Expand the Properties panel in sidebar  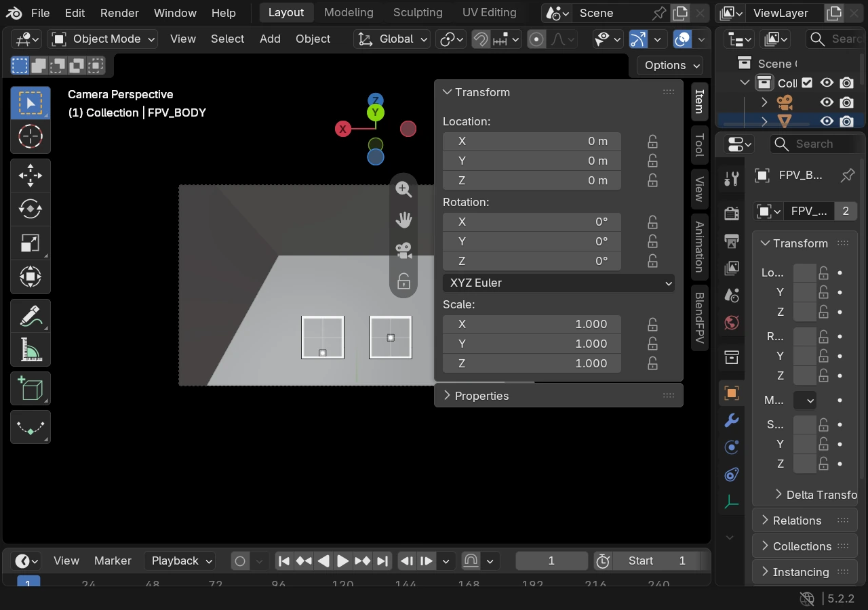pos(559,396)
